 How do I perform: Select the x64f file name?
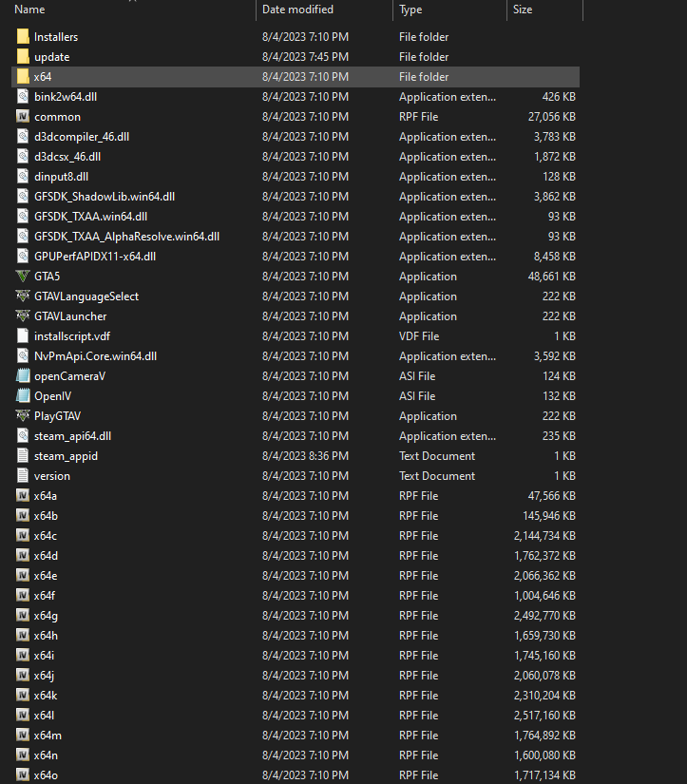[45, 596]
